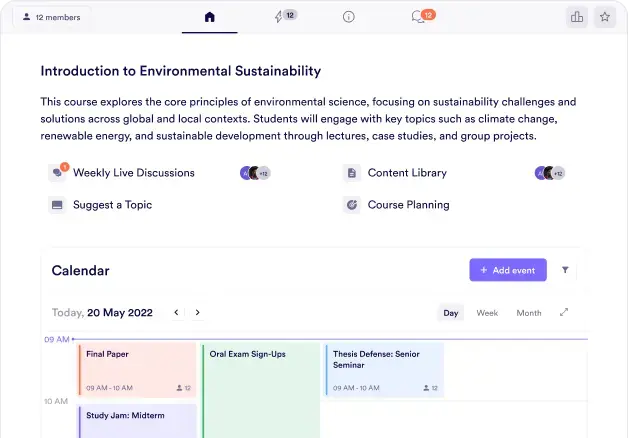Switch calendar to Week view
The height and width of the screenshot is (438, 628).
coord(487,313)
